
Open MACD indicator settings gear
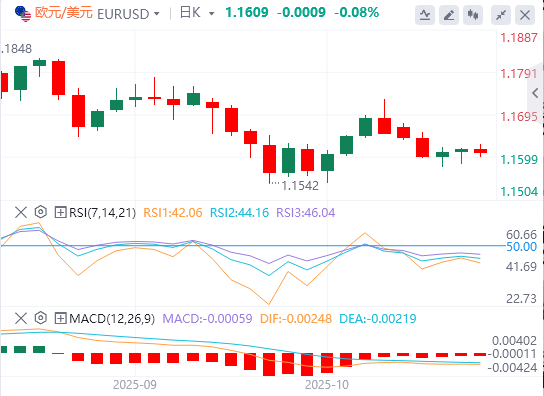[41, 318]
